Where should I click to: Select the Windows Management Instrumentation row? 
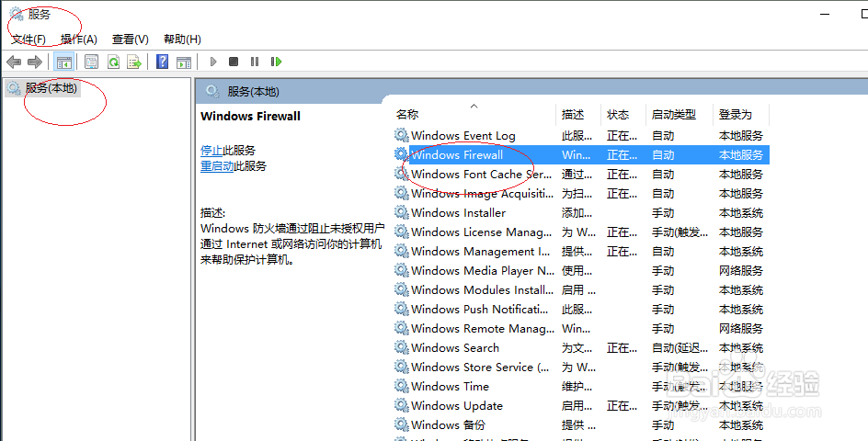581,252
